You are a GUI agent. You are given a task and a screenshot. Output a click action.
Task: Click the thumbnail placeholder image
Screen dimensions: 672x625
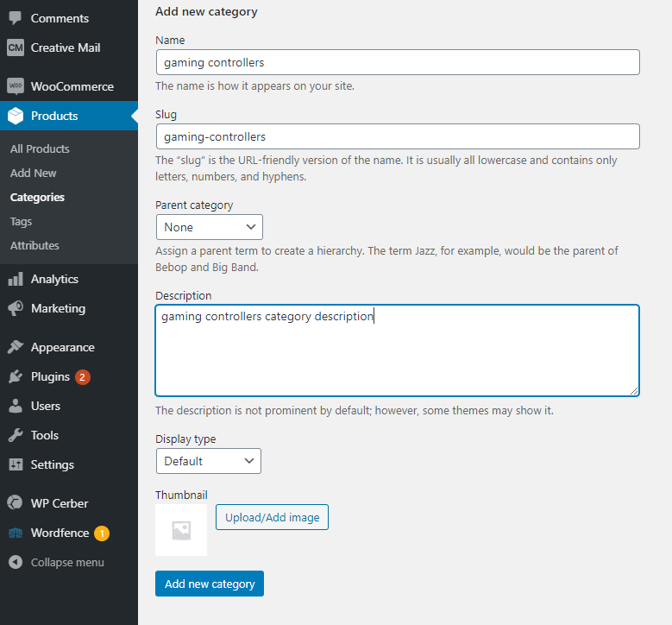click(181, 530)
